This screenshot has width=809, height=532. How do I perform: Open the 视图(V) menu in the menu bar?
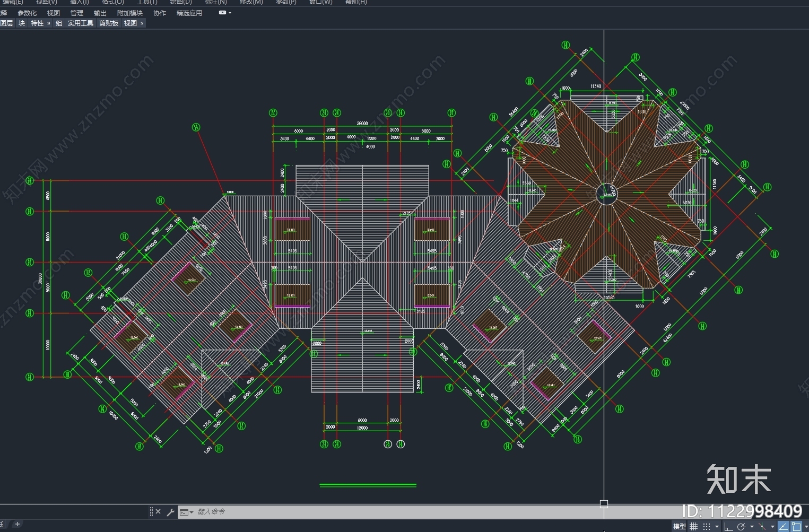point(46,2)
